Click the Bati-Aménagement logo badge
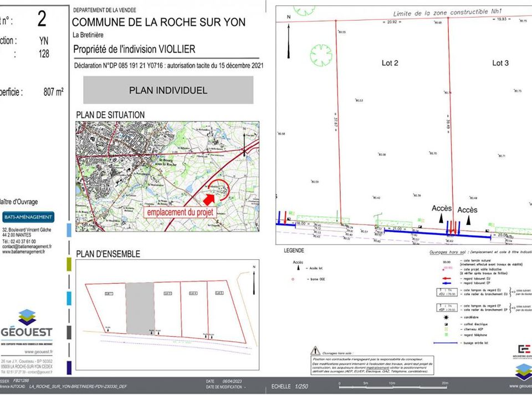 [28, 217]
